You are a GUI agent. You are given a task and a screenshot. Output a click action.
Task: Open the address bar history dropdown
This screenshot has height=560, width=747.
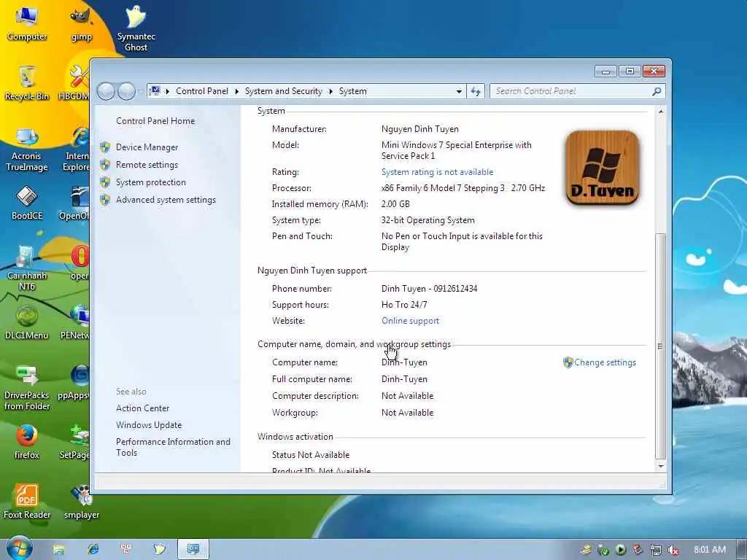coord(459,91)
